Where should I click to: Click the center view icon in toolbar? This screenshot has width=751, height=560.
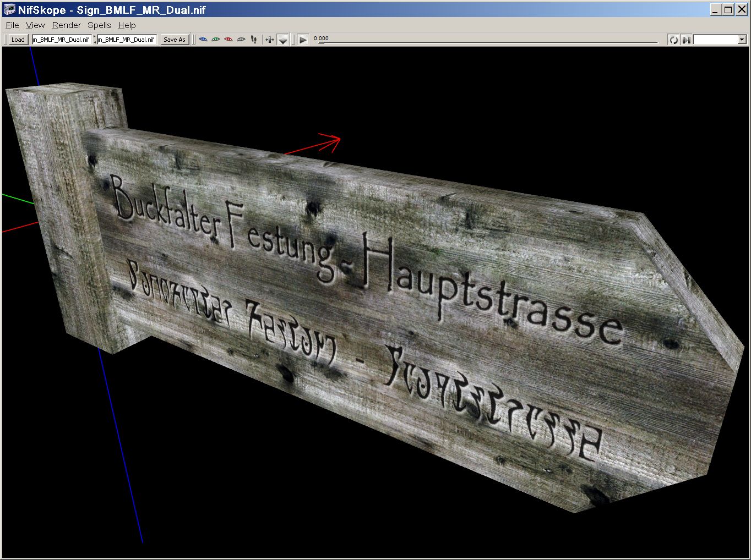click(269, 40)
